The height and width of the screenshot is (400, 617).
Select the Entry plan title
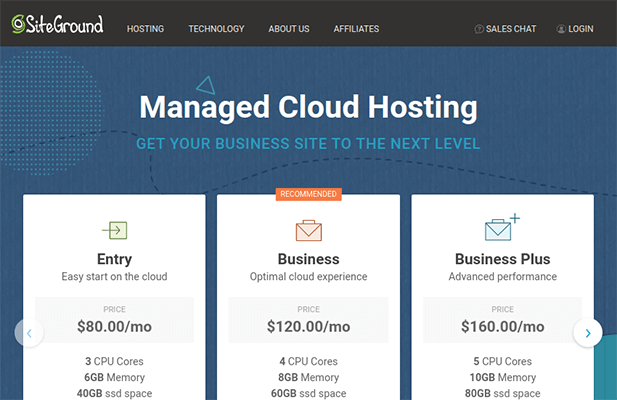pyautogui.click(x=115, y=259)
